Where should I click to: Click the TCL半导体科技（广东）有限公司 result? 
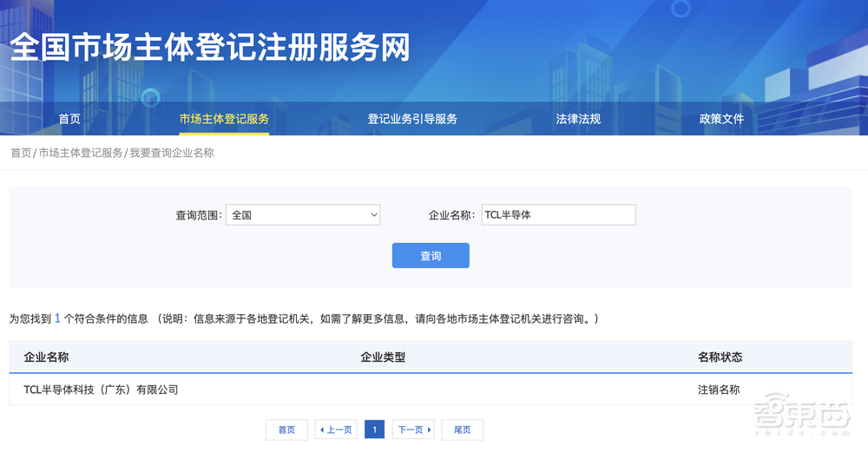pyautogui.click(x=101, y=390)
